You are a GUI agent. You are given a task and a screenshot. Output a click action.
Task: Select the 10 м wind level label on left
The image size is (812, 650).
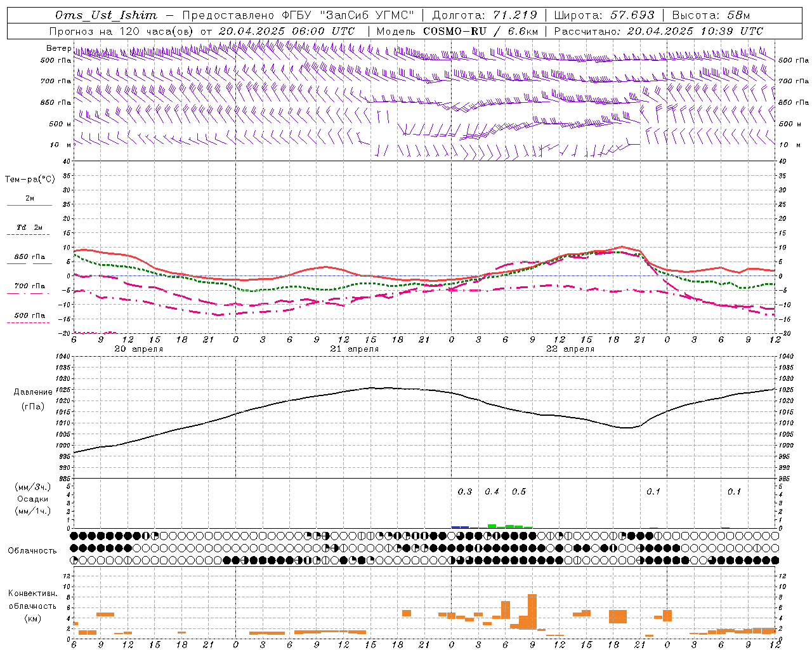62,145
